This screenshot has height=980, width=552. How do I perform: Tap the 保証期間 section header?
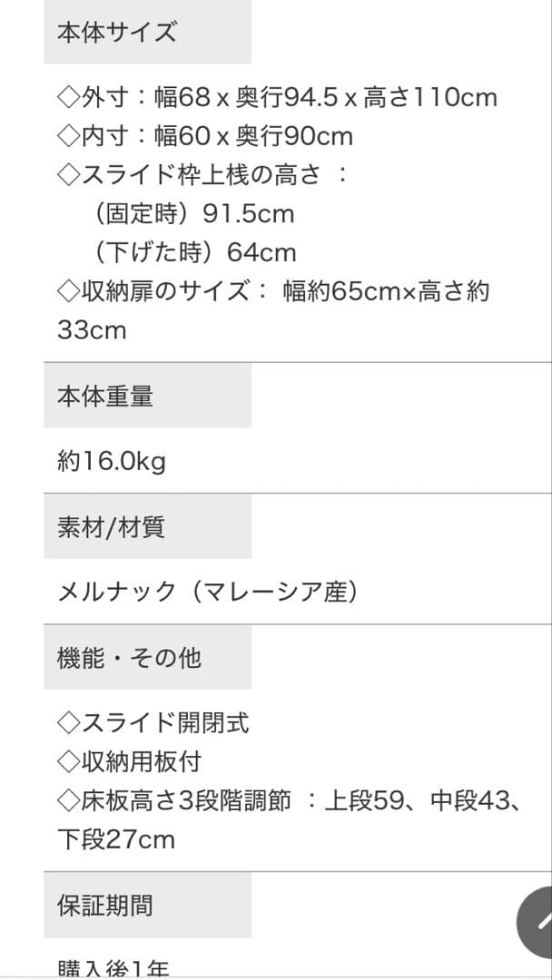click(x=105, y=905)
